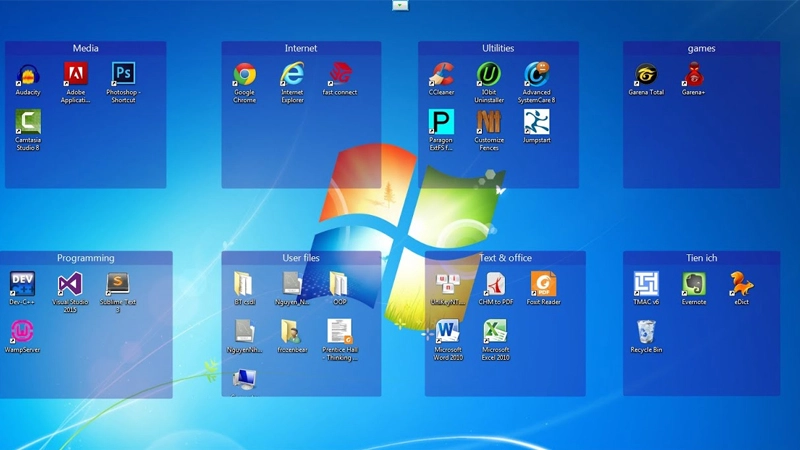Click the Customize Fences icon

coord(489,122)
